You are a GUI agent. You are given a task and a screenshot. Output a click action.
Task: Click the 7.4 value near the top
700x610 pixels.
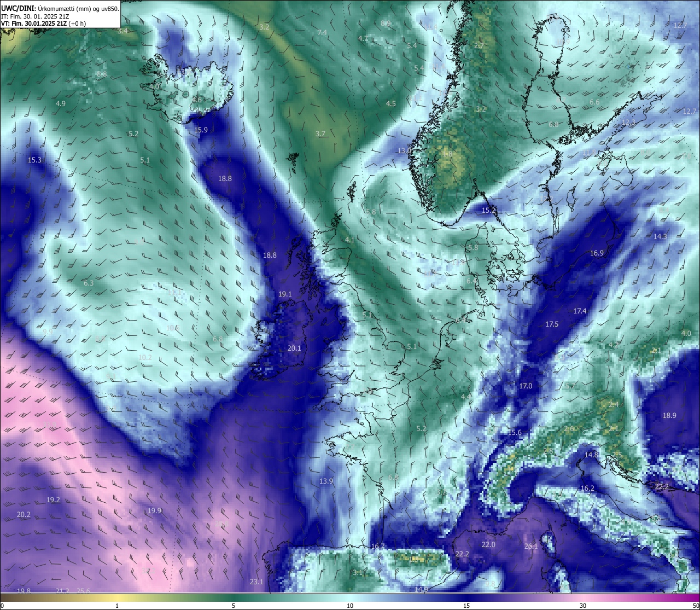(322, 33)
